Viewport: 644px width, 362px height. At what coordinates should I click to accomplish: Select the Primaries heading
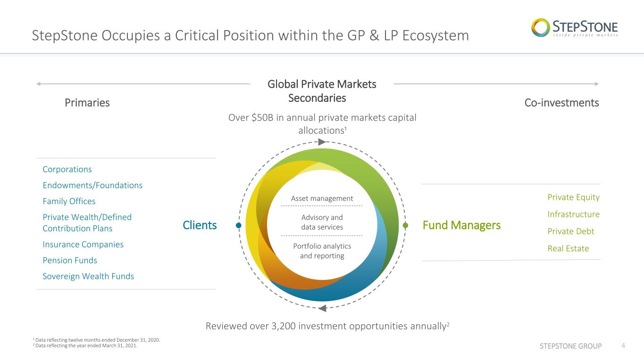87,103
